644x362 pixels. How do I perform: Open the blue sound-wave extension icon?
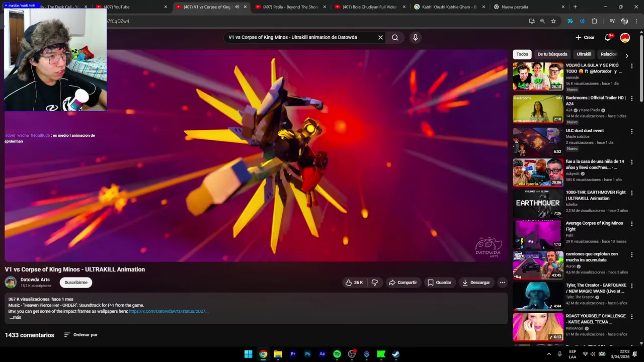(582, 21)
